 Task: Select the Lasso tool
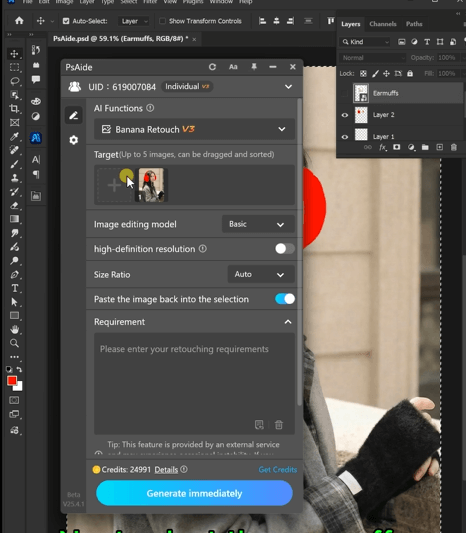point(14,81)
